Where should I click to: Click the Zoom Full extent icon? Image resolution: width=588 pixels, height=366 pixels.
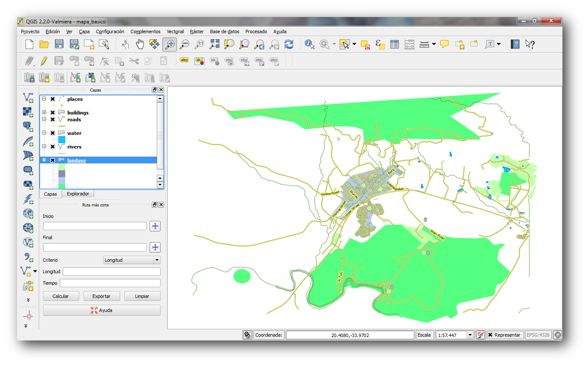[x=214, y=44]
